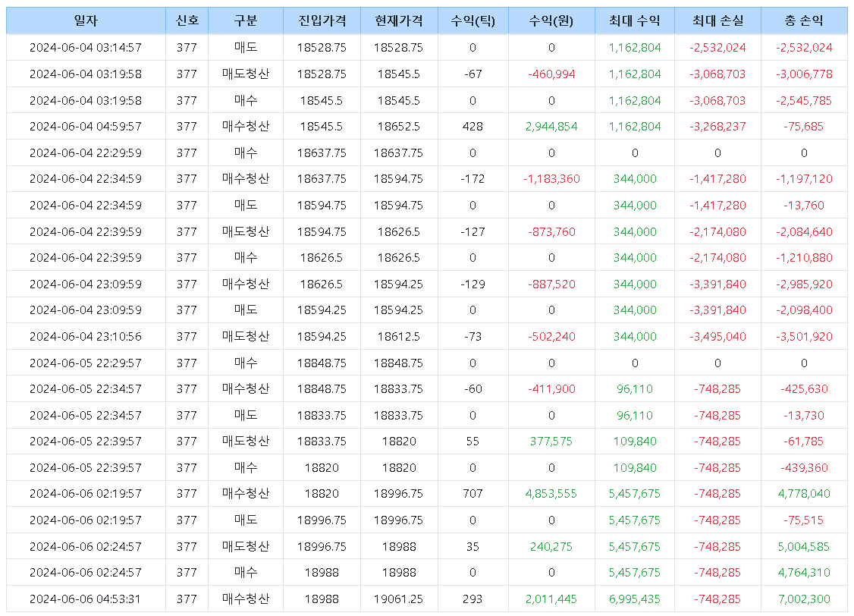
Task: Select the total profit cell 7,002,300
Action: 804,599
